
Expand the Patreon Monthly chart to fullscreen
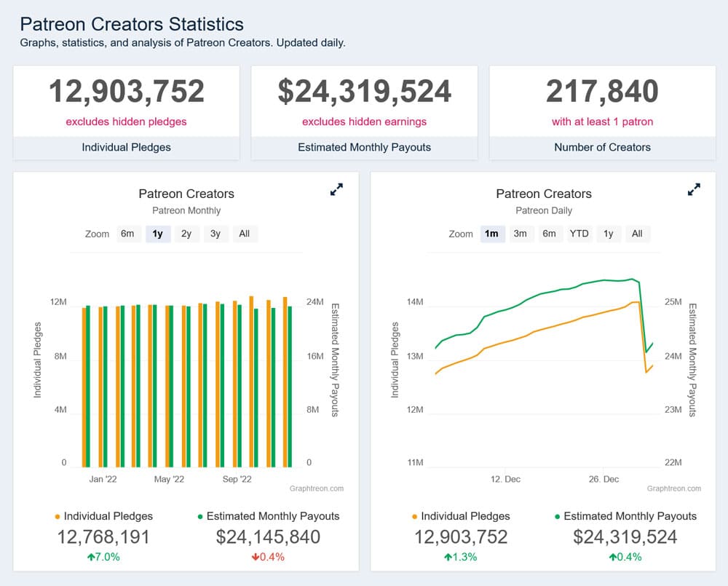336,189
